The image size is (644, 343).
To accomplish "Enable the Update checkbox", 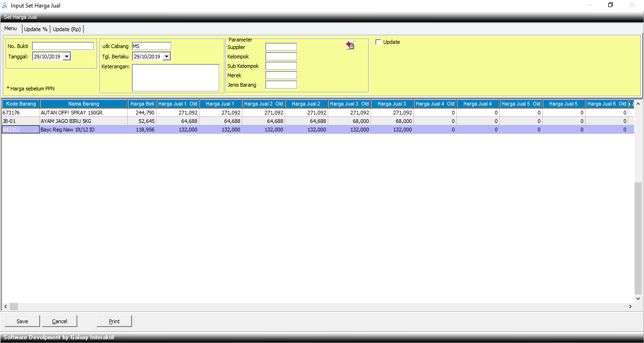I will click(378, 42).
